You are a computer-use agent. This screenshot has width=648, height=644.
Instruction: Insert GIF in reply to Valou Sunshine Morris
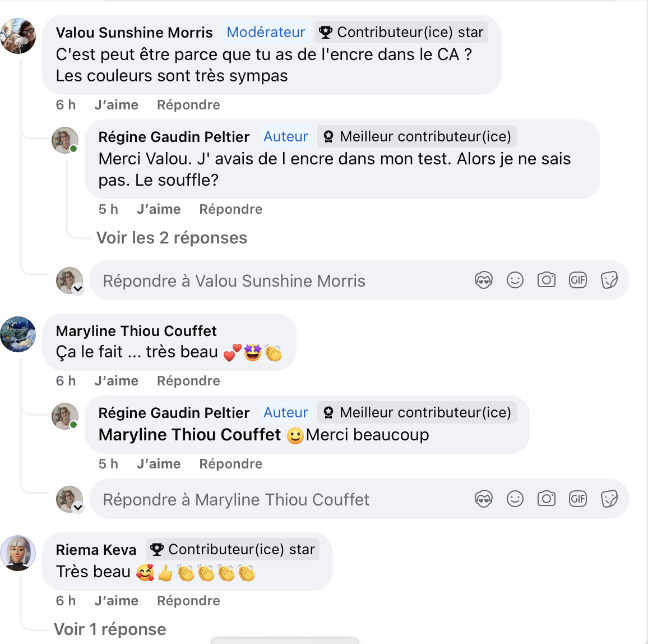coord(577,280)
